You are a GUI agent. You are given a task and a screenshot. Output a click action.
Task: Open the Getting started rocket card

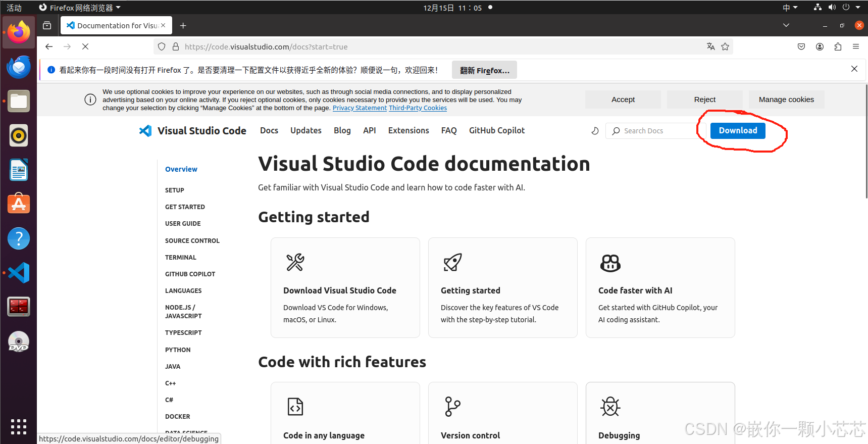(503, 287)
